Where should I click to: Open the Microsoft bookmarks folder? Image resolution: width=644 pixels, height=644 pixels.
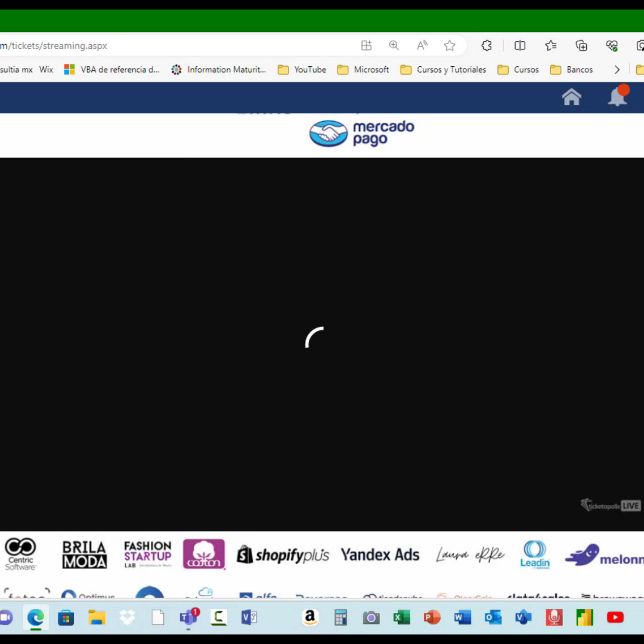[363, 70]
